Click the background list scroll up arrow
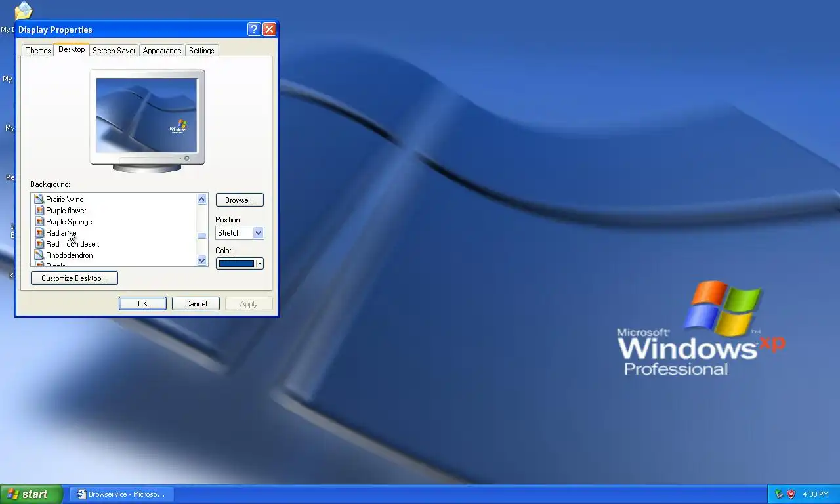The width and height of the screenshot is (840, 504). (202, 199)
